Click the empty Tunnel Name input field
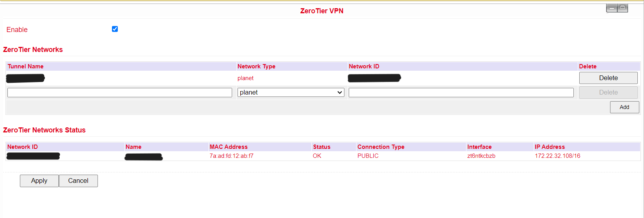The height and width of the screenshot is (218, 644). click(120, 93)
